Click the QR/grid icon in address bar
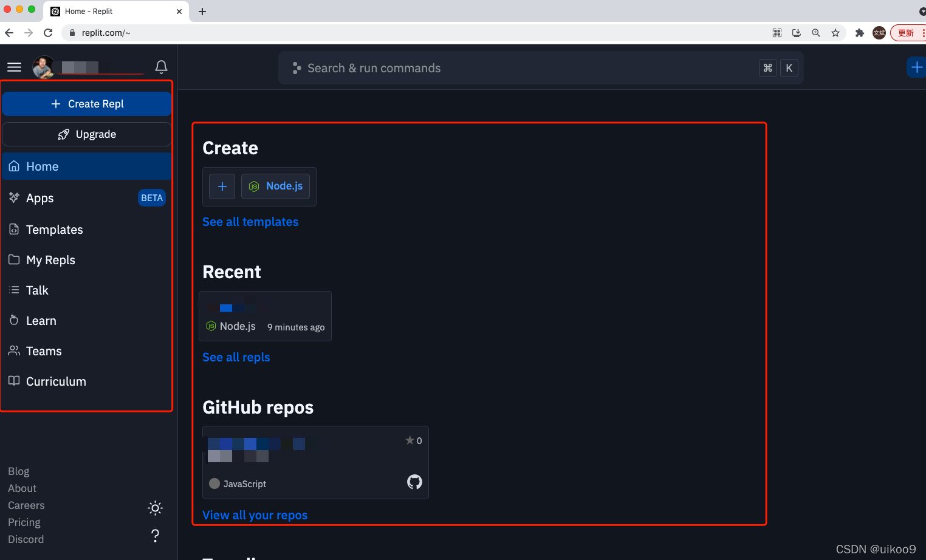Image resolution: width=926 pixels, height=560 pixels. coord(777,33)
